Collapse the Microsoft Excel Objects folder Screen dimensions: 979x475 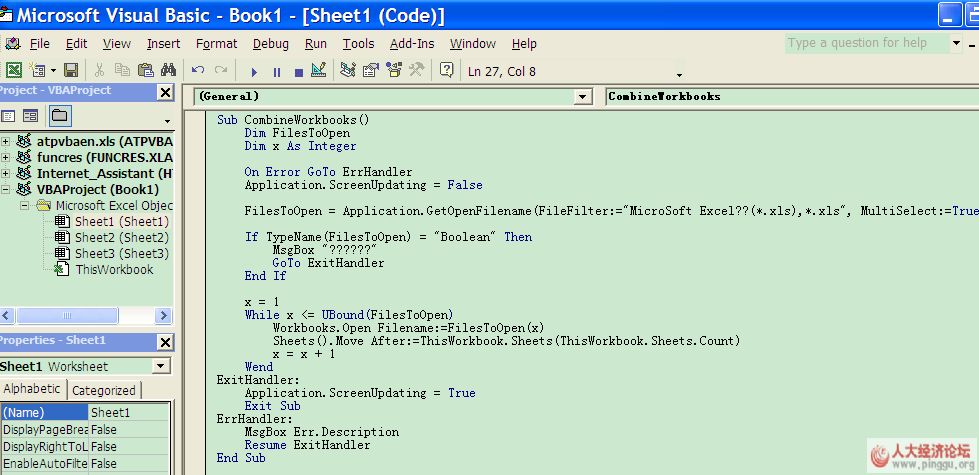24,205
